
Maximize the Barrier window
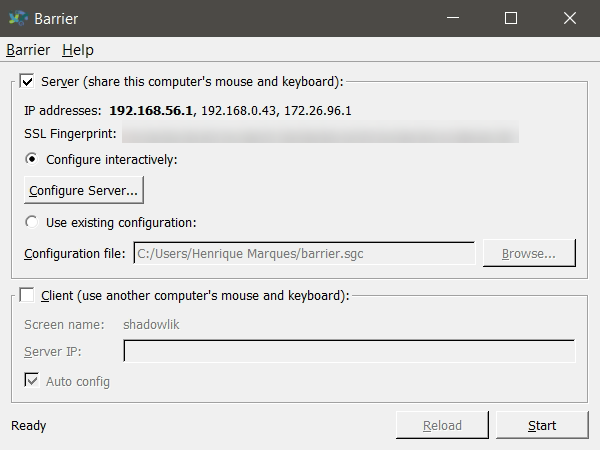511,18
